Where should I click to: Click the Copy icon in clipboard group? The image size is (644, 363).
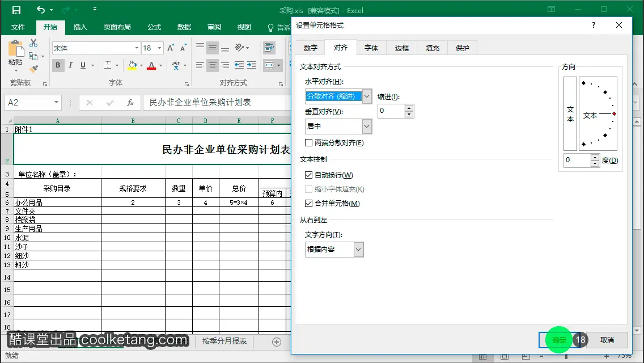click(33, 56)
